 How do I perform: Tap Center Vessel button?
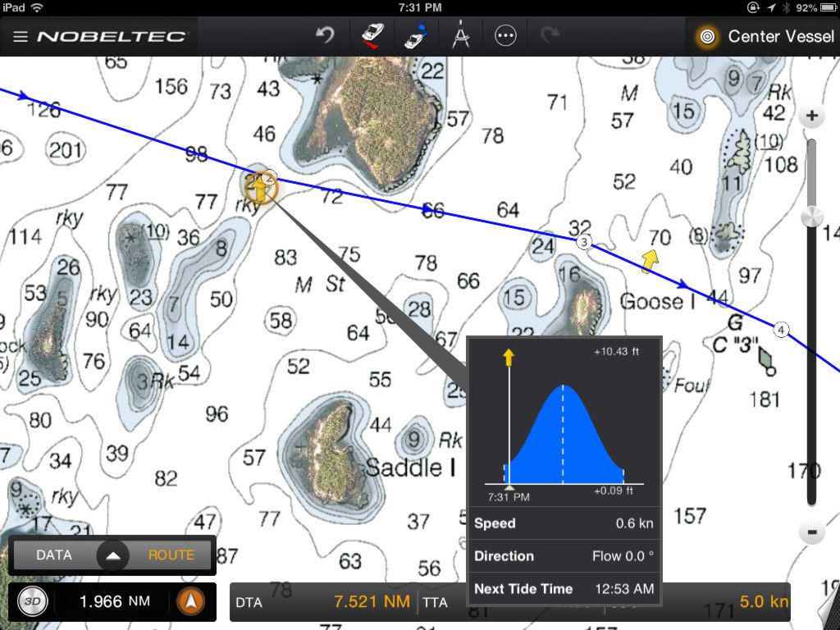point(765,36)
